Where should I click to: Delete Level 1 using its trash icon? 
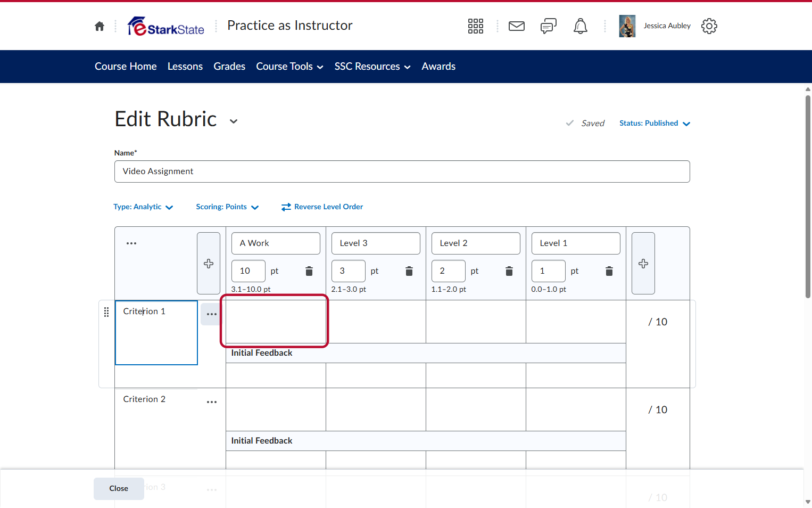pos(609,271)
